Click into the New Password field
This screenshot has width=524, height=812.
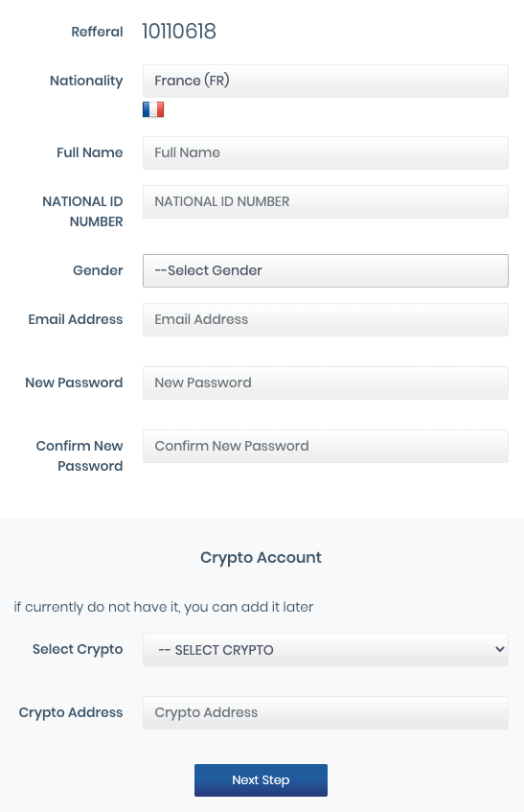coord(326,383)
